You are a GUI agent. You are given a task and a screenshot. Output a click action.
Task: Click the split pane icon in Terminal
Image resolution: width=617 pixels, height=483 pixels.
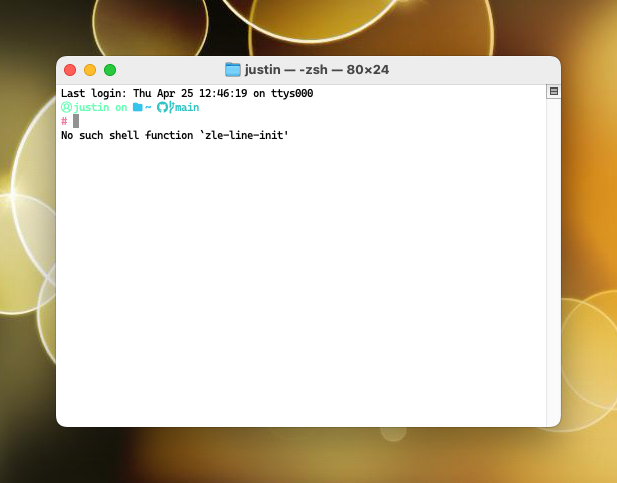point(554,91)
